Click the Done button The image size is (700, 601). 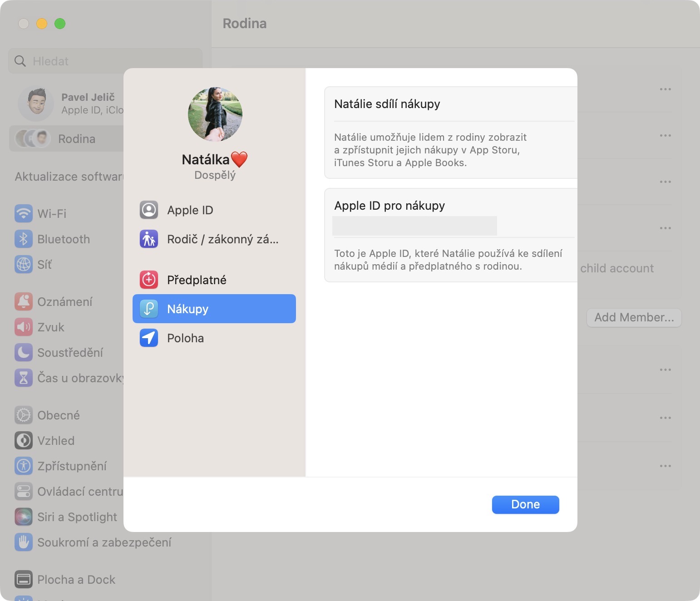tap(526, 504)
